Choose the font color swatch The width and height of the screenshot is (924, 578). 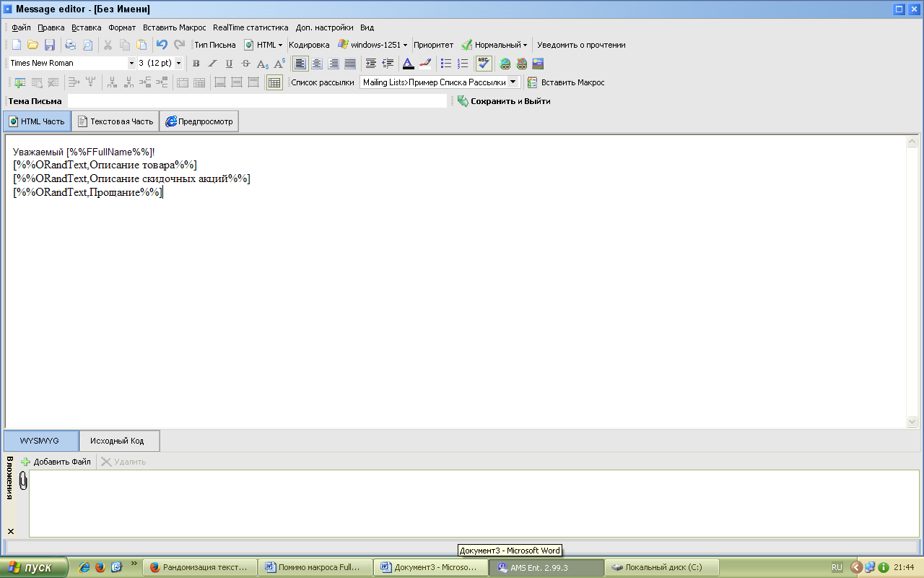coord(408,64)
